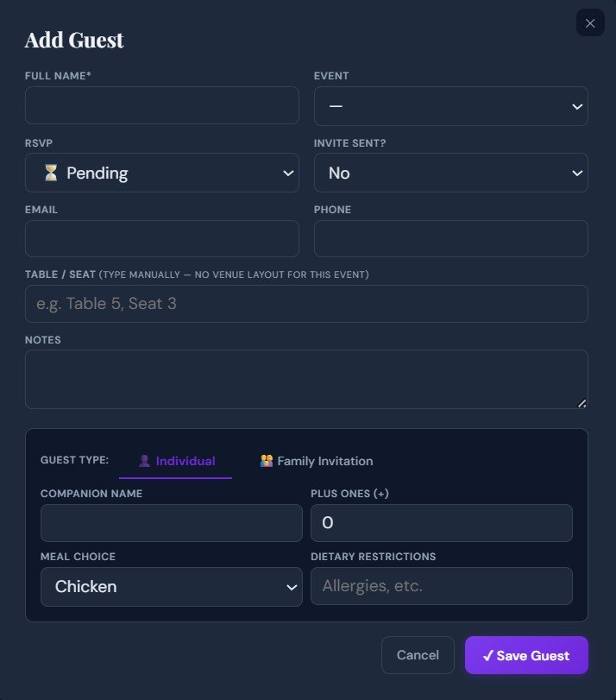616x700 pixels.
Task: Click the Save Guest button
Action: [x=526, y=655]
